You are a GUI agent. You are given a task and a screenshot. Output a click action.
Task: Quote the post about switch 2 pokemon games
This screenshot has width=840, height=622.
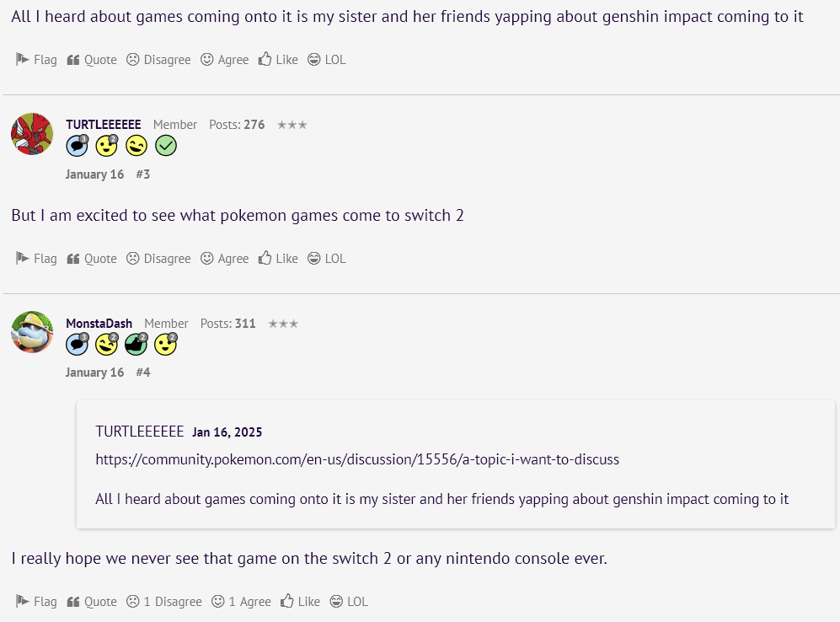(x=92, y=258)
